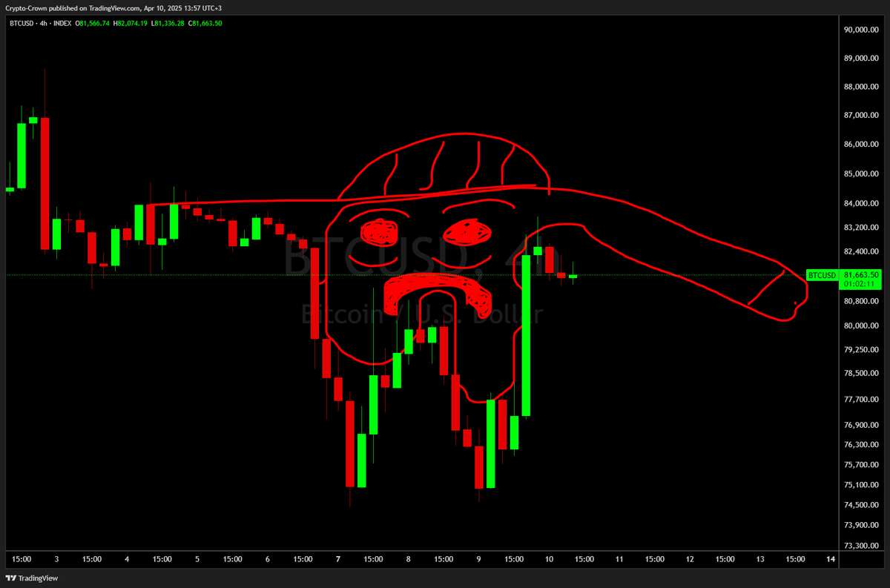Click the 75,100.00 price axis label
This screenshot has width=890, height=588.
point(861,485)
